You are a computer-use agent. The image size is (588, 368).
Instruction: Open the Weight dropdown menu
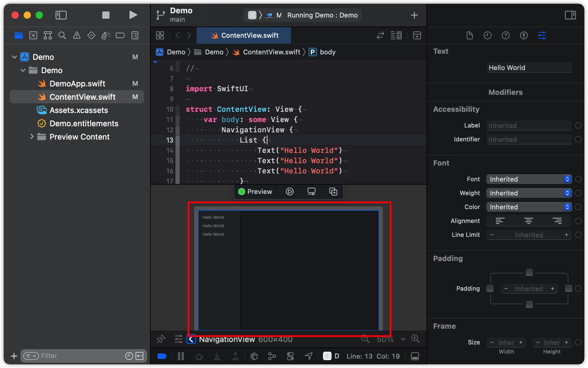click(x=529, y=193)
